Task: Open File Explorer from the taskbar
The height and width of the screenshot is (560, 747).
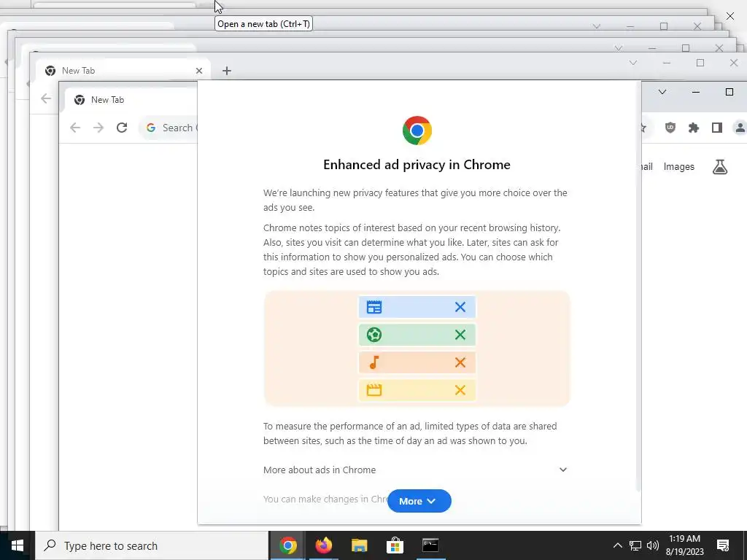Action: point(359,545)
